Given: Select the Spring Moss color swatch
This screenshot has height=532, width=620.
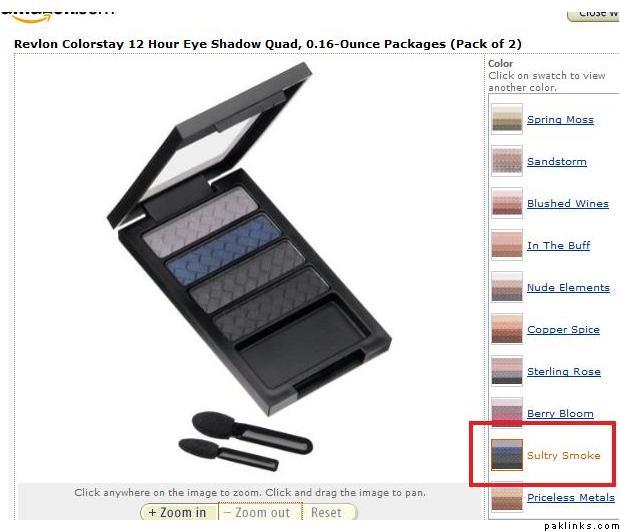Looking at the screenshot, I should [x=507, y=119].
